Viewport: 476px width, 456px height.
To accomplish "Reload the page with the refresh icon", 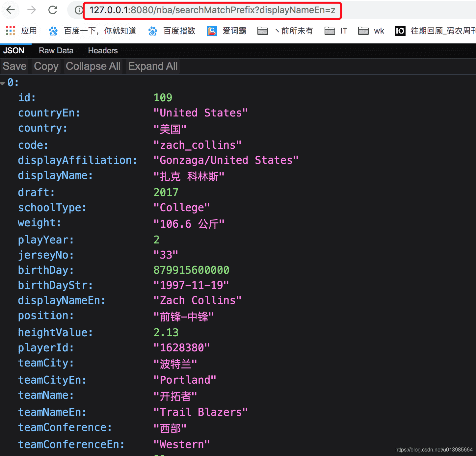I will [53, 10].
